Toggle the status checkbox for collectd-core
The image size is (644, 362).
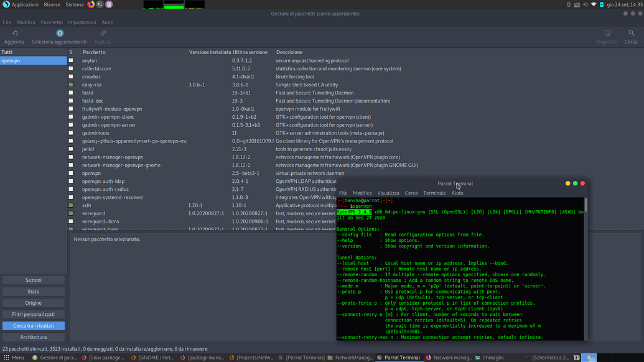click(71, 68)
